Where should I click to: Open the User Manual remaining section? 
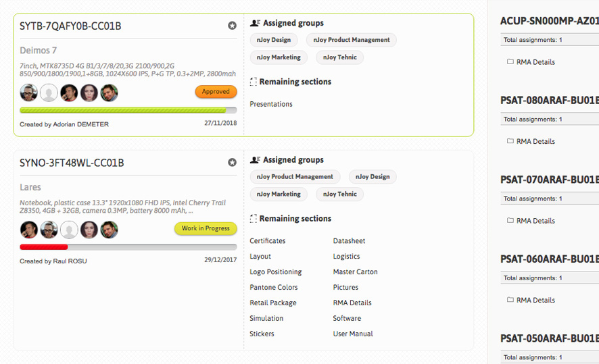tap(353, 334)
